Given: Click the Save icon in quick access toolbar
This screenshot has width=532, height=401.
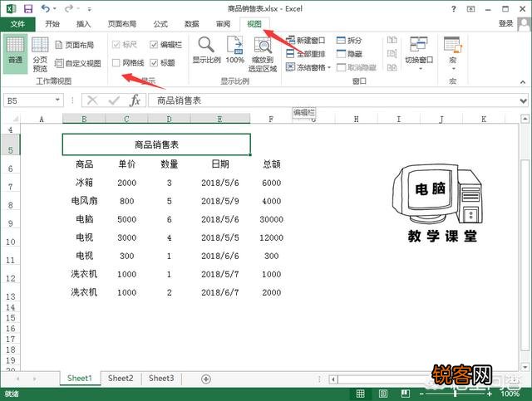Looking at the screenshot, I should click(28, 9).
